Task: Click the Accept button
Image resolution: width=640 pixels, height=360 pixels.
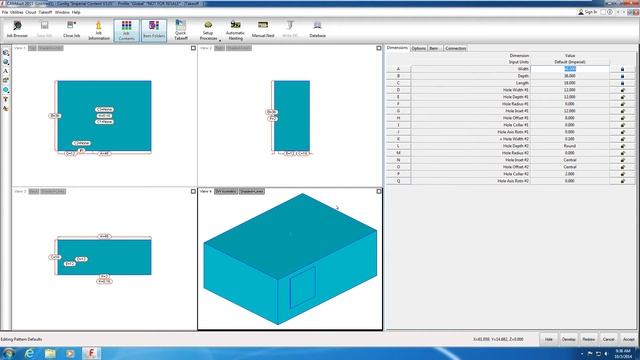Action: pos(629,339)
